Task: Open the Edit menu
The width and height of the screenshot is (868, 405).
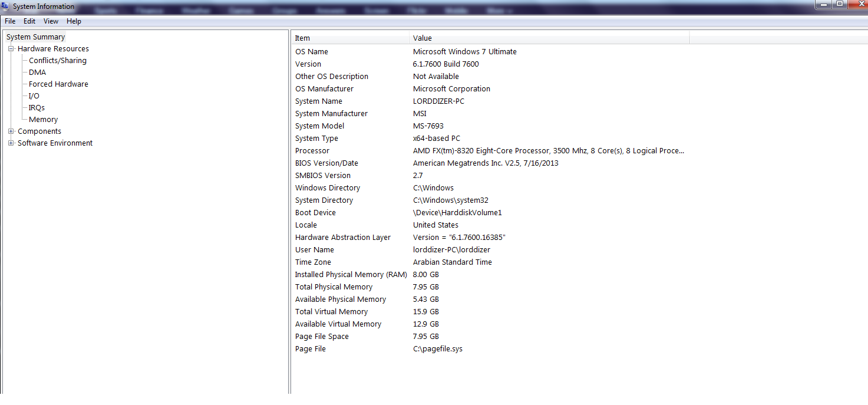Action: [29, 21]
